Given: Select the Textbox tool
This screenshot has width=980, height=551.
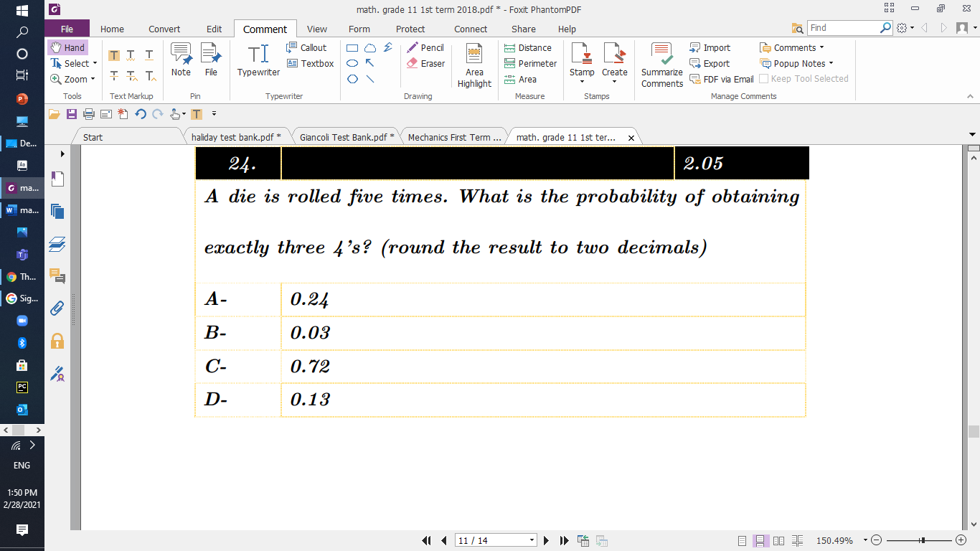Looking at the screenshot, I should coord(311,64).
